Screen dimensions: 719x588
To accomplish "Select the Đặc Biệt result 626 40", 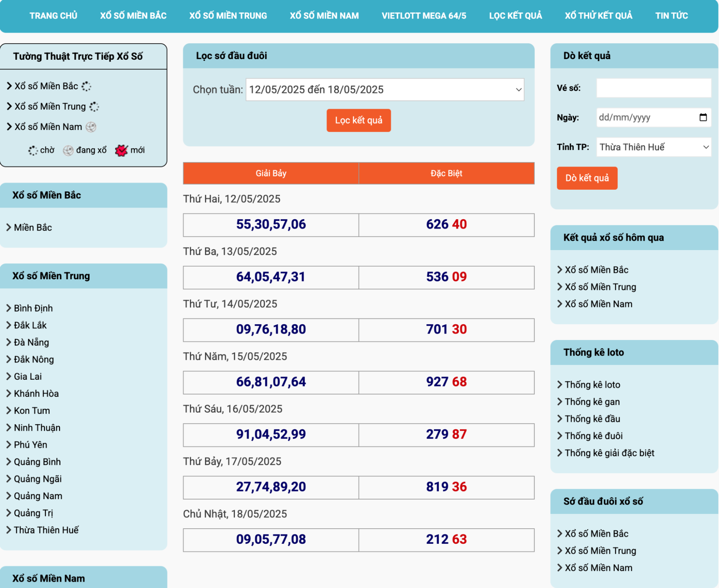I will 446,225.
